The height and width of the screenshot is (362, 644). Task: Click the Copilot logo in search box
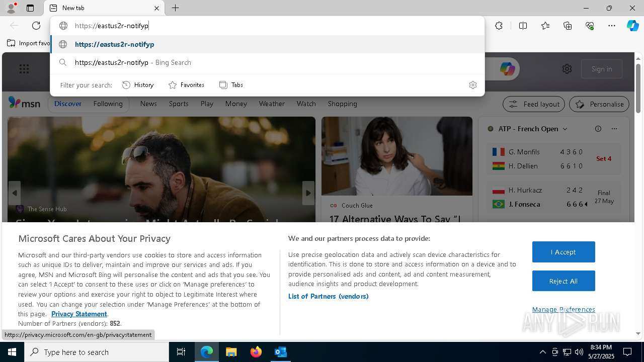pos(507,69)
